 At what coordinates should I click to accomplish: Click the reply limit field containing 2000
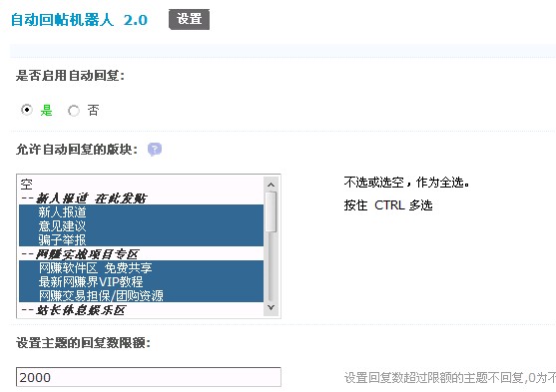(x=149, y=377)
